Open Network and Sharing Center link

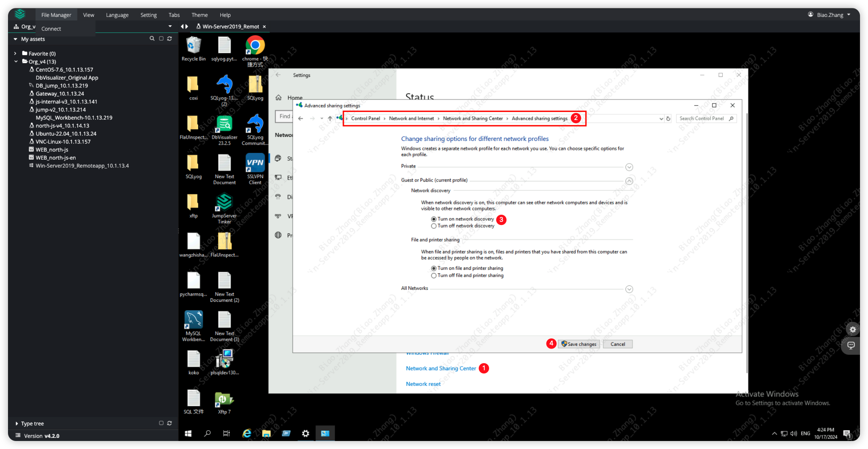(441, 369)
